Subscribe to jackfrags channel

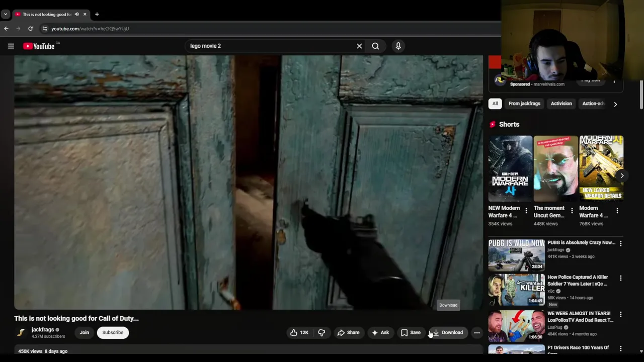[113, 332]
